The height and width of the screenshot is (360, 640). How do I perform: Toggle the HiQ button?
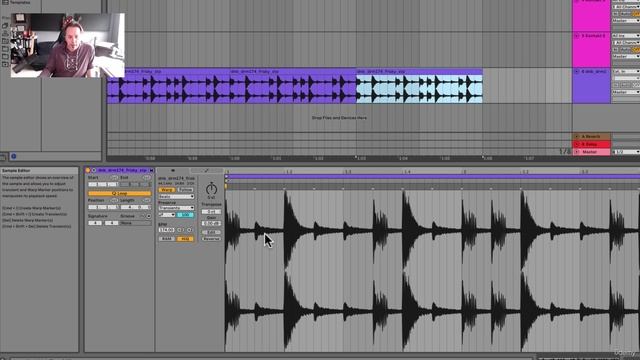[x=184, y=239]
